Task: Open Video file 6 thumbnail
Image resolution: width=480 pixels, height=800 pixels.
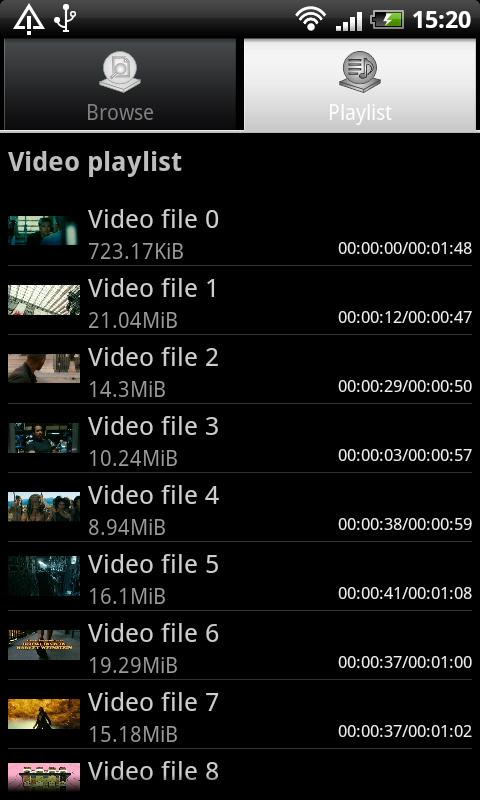Action: point(44,644)
